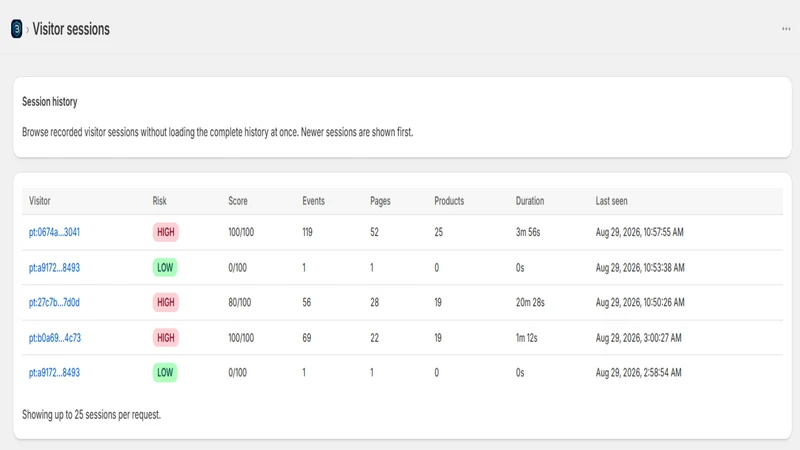Select the 3m 56s duration cell
The height and width of the screenshot is (450, 800).
pos(528,232)
